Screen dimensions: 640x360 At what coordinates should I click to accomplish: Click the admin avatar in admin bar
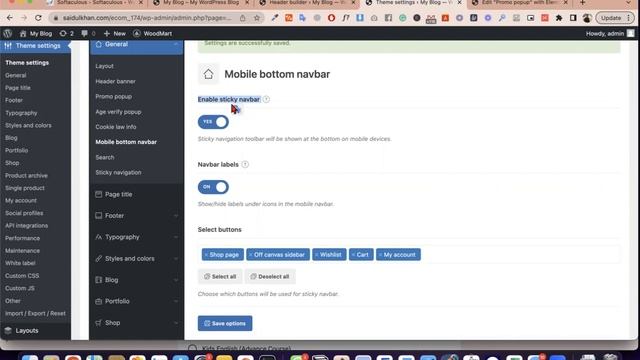[x=631, y=33]
